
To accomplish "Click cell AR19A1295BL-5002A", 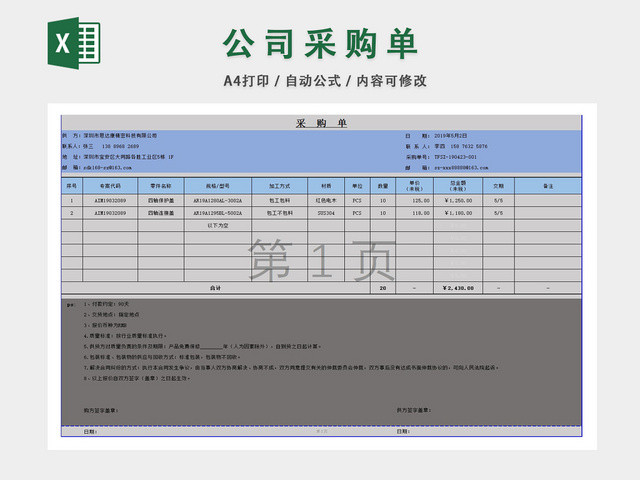I will (218, 213).
